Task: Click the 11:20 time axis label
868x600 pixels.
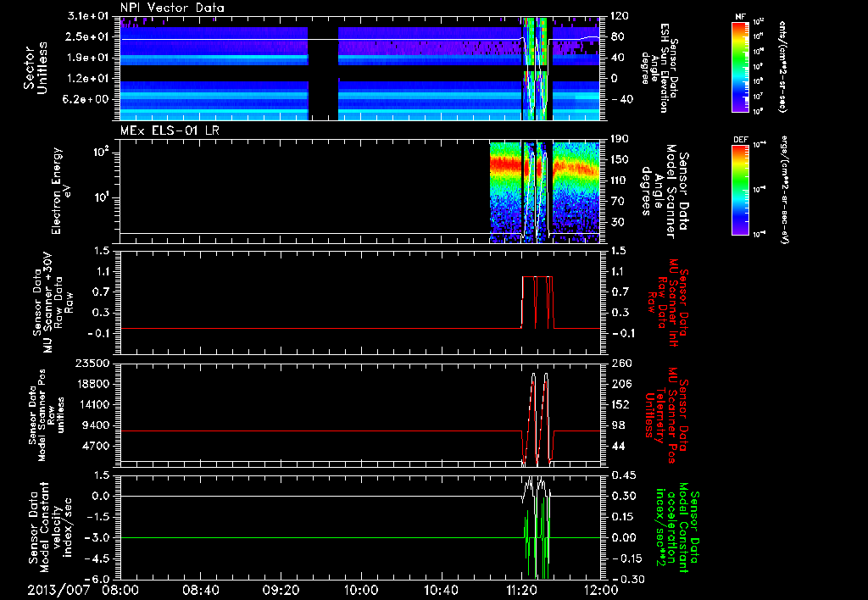Action: pyautogui.click(x=520, y=589)
